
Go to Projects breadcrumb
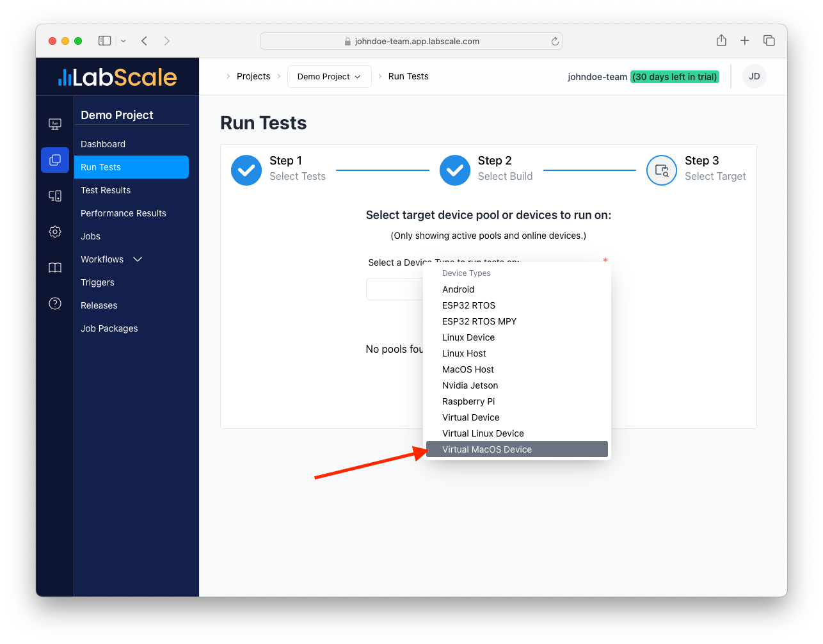coord(253,76)
